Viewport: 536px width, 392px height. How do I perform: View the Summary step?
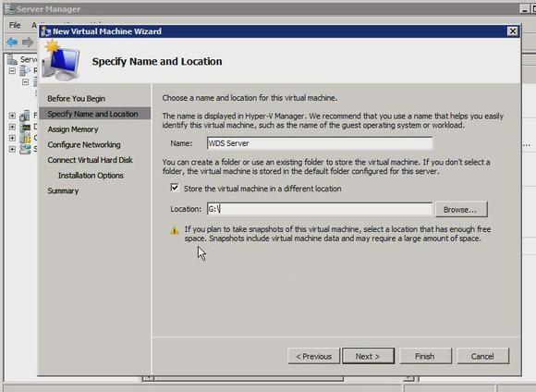(63, 190)
